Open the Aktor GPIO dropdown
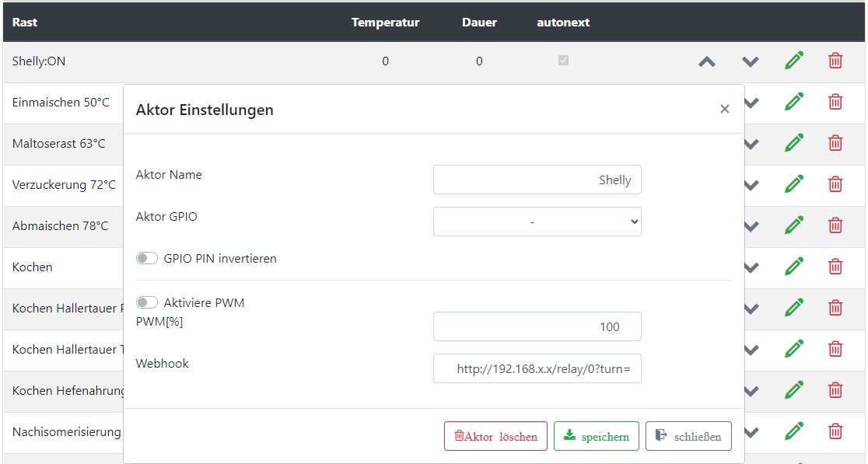The height and width of the screenshot is (464, 868). [537, 222]
